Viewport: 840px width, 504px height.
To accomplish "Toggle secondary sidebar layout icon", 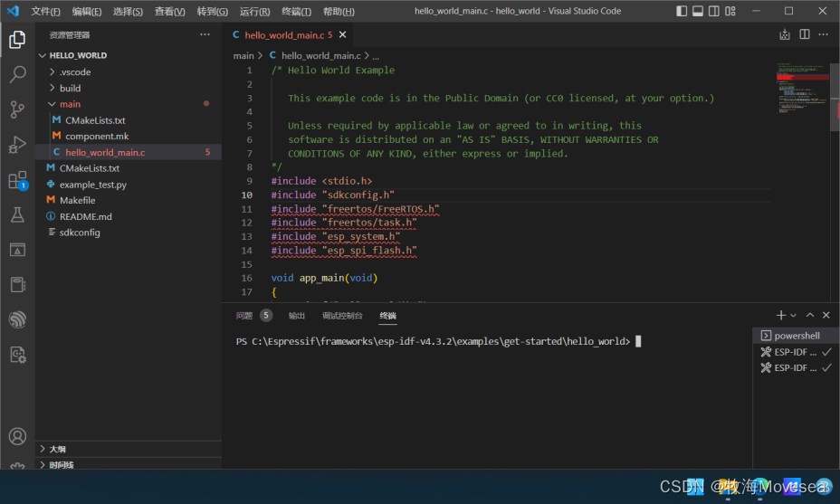I will 714,11.
